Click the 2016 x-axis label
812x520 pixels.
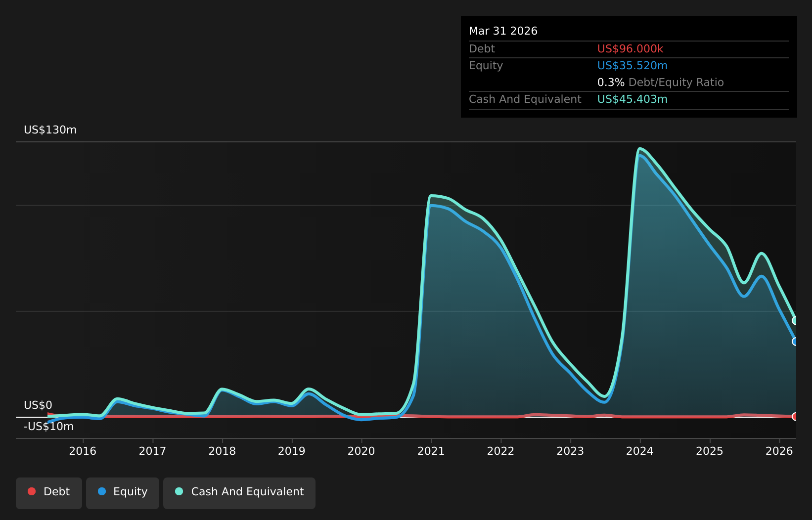[x=83, y=451]
